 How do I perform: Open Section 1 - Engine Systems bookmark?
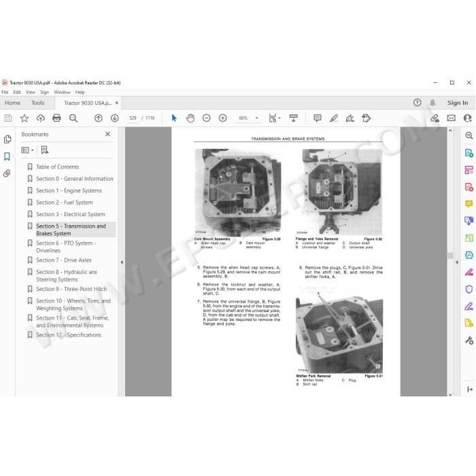click(x=69, y=190)
